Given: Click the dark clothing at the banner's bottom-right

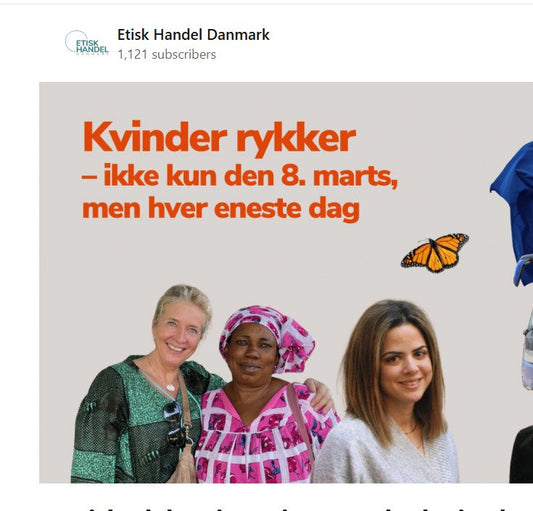Looking at the screenshot, I should click(x=522, y=456).
